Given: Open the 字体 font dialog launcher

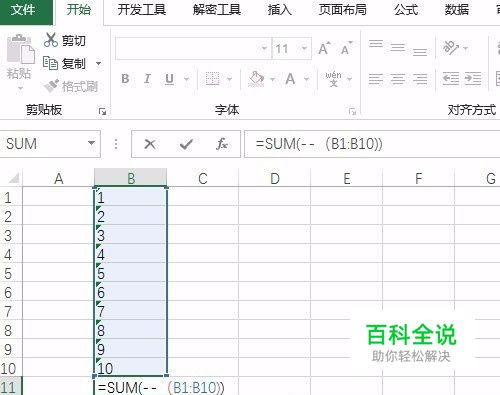Looking at the screenshot, I should [352, 112].
